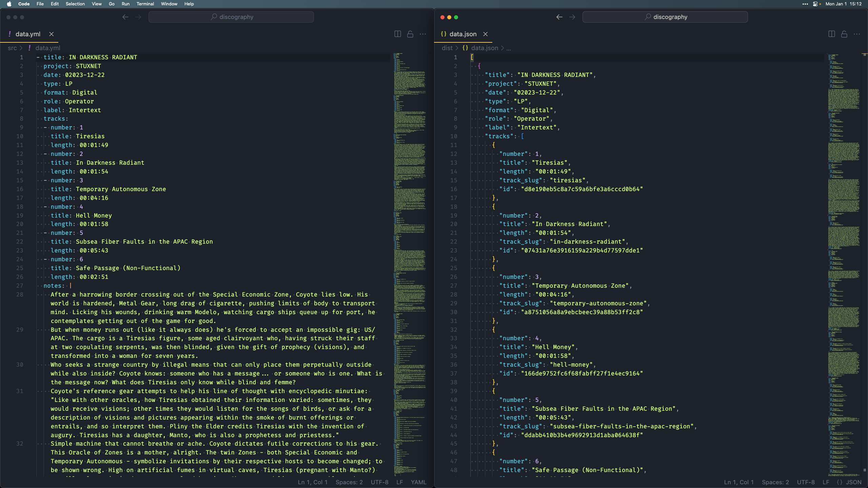The height and width of the screenshot is (488, 868).
Task: Click UTF-8 encoding in JSON status bar
Action: [806, 482]
